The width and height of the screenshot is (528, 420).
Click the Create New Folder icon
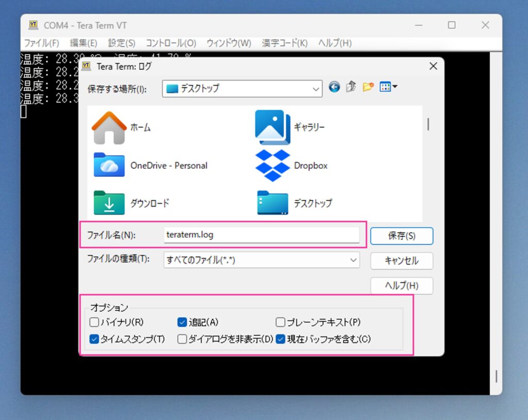point(368,87)
